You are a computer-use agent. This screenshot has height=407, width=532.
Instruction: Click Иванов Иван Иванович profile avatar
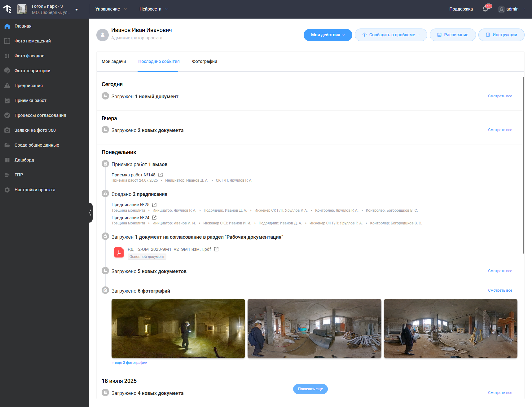[103, 35]
